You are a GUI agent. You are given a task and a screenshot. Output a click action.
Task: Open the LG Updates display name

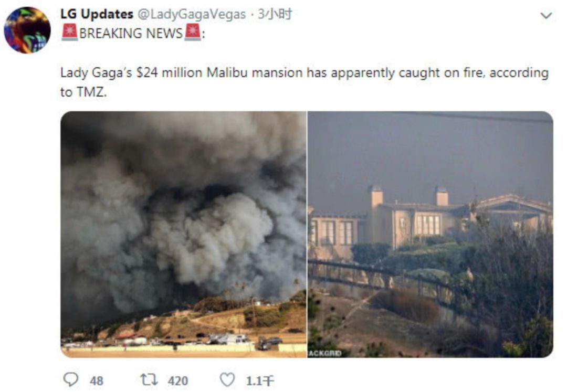coord(97,14)
